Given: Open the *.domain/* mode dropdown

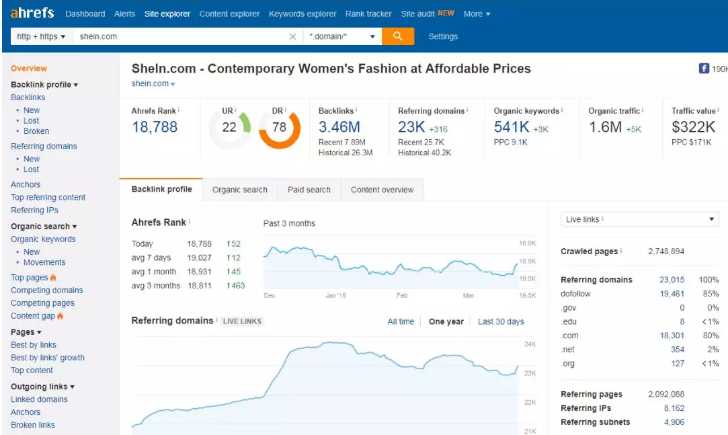Looking at the screenshot, I should point(342,36).
